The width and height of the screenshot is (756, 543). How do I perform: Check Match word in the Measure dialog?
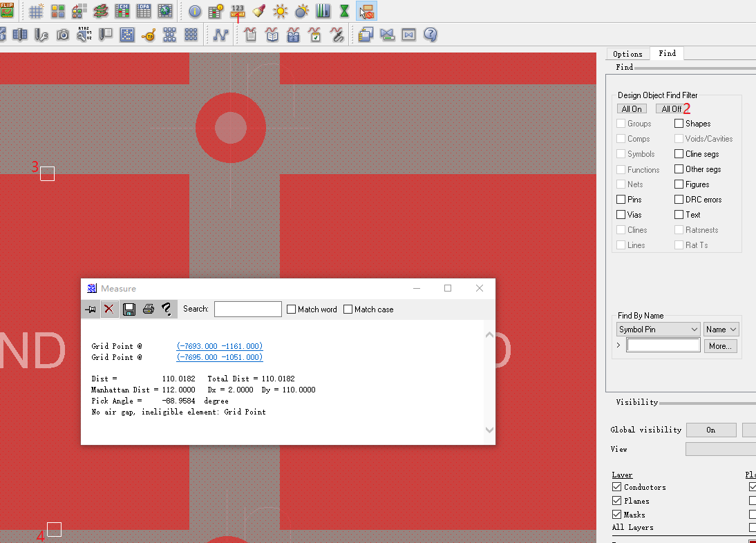tap(291, 309)
